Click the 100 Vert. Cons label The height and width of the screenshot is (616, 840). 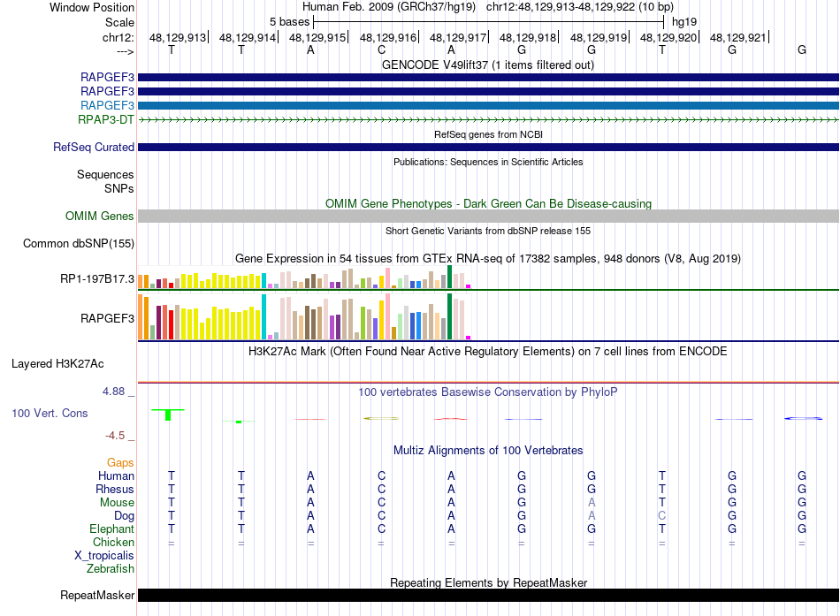[50, 413]
